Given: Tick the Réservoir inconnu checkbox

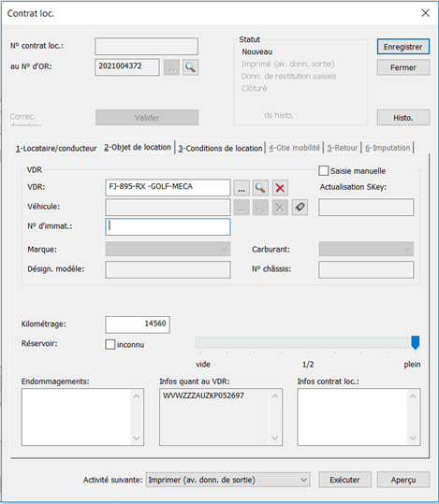Looking at the screenshot, I should tap(110, 344).
